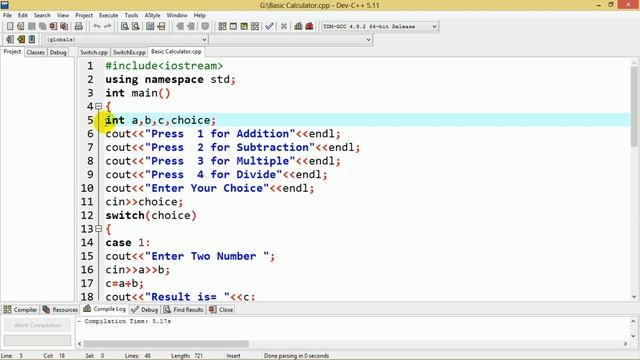Click the Profile Analysis chart icon
The image size is (640, 360).
point(298,26)
